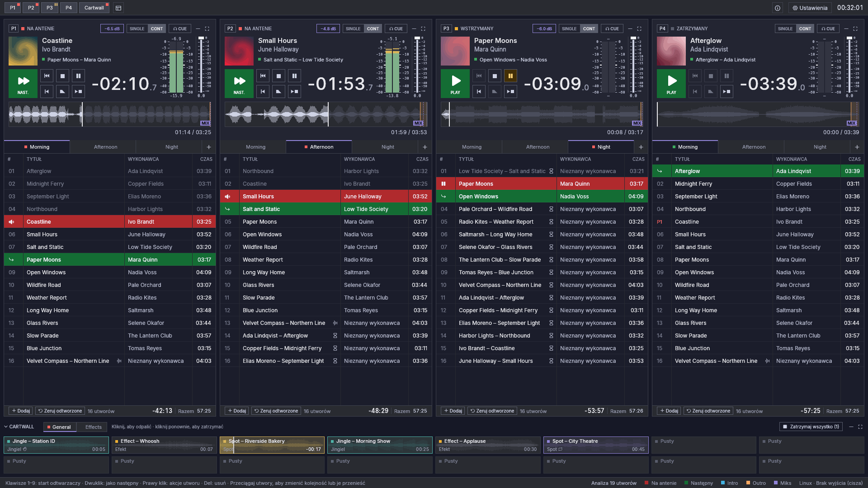Open the Night tab in player P2
The image size is (868, 488).
click(387, 147)
